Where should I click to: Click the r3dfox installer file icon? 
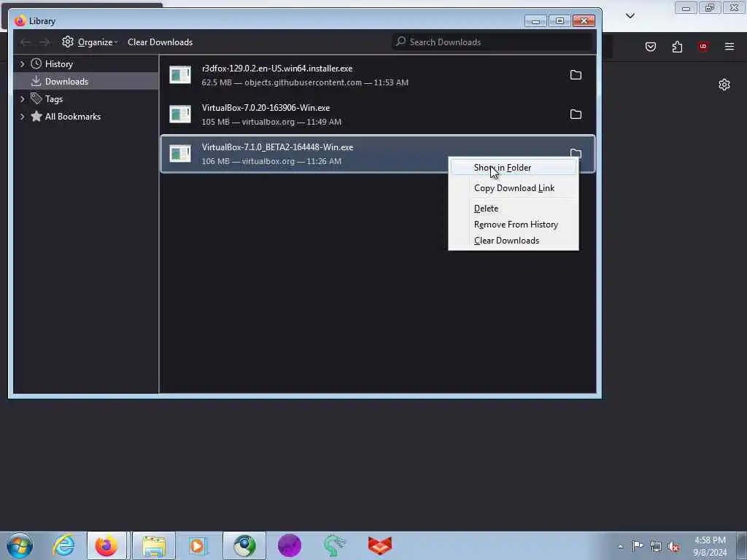click(x=180, y=75)
